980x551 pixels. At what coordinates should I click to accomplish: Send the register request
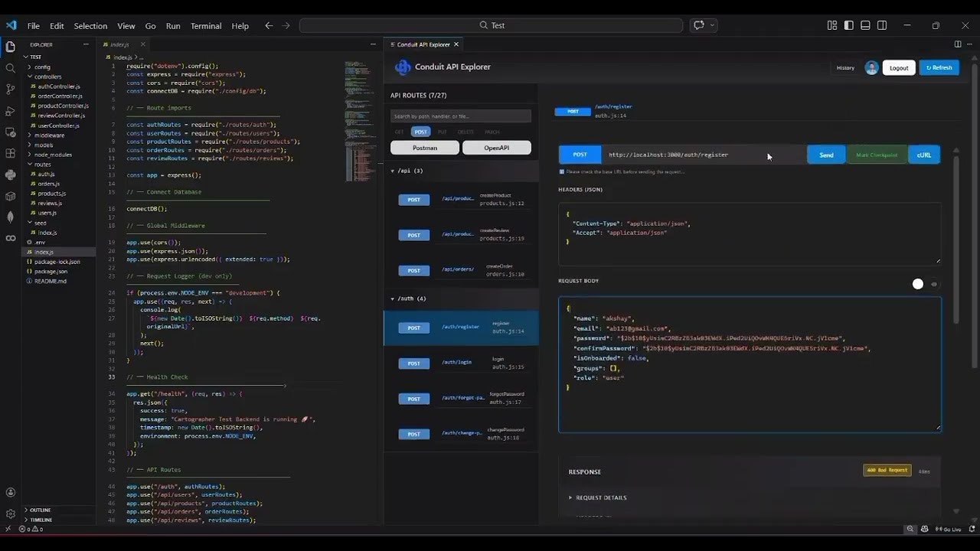826,155
